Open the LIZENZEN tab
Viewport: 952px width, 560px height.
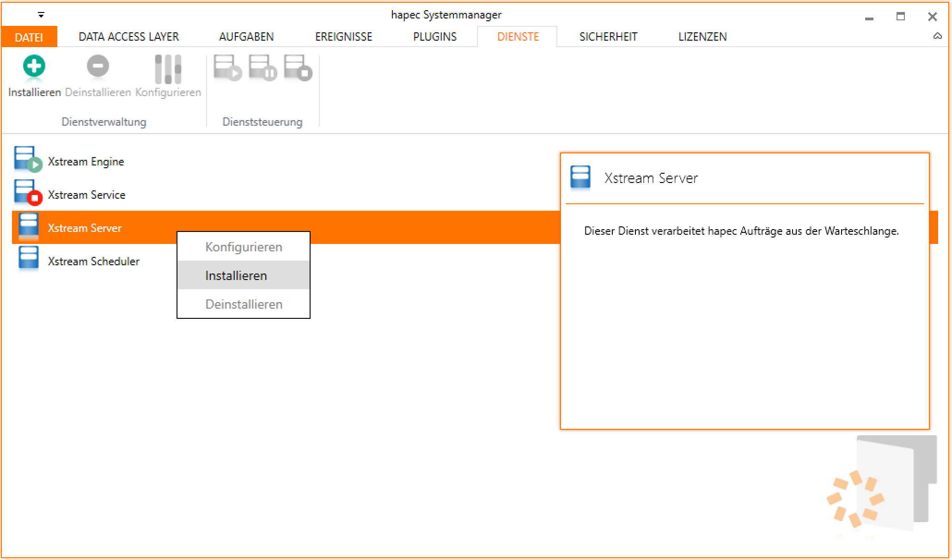pos(702,37)
